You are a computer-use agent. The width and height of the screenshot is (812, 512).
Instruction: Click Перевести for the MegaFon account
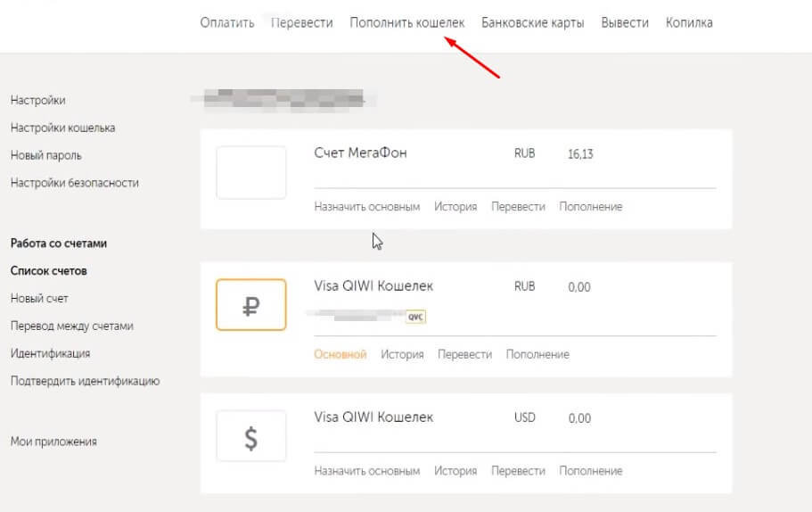pyautogui.click(x=518, y=207)
